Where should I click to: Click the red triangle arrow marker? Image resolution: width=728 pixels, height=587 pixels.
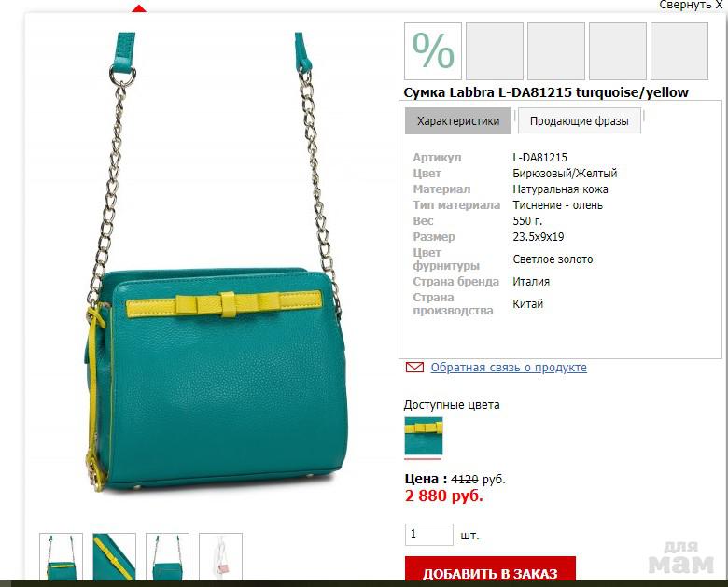139,8
